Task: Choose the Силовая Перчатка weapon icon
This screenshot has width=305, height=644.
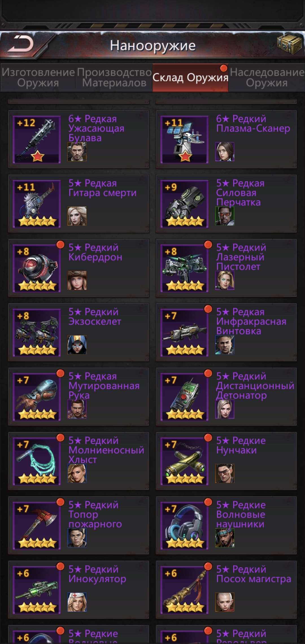Action: coord(185,204)
